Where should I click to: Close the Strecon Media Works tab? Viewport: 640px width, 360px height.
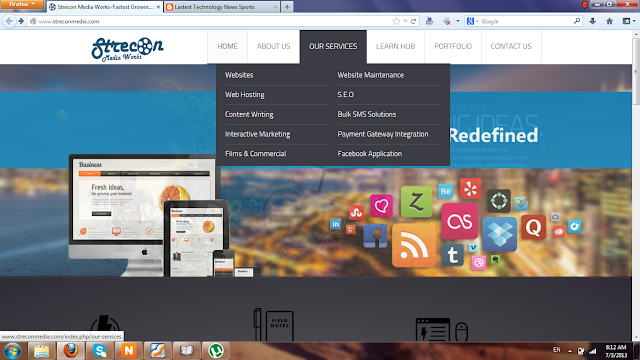[158, 7]
